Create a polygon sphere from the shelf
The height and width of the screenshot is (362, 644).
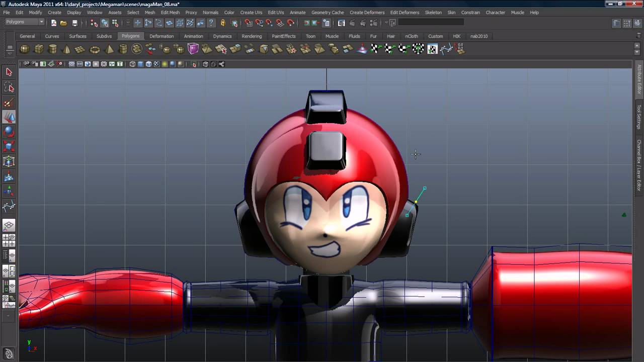click(25, 49)
